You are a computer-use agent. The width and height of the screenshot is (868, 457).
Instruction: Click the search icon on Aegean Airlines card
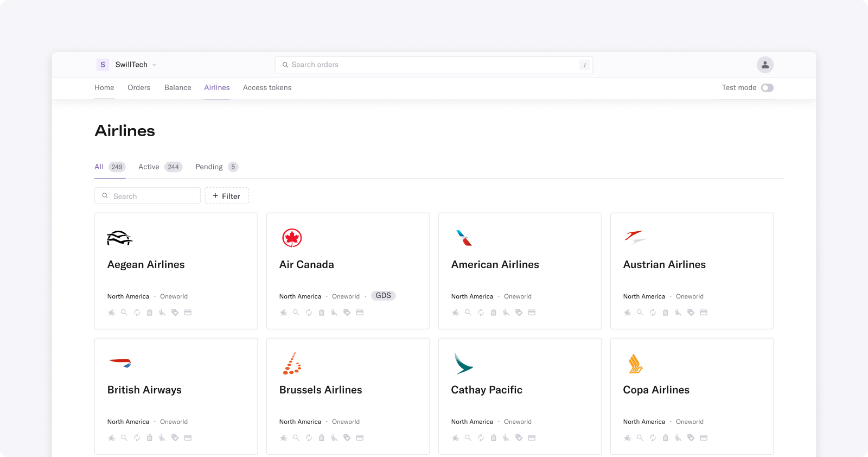click(x=124, y=313)
